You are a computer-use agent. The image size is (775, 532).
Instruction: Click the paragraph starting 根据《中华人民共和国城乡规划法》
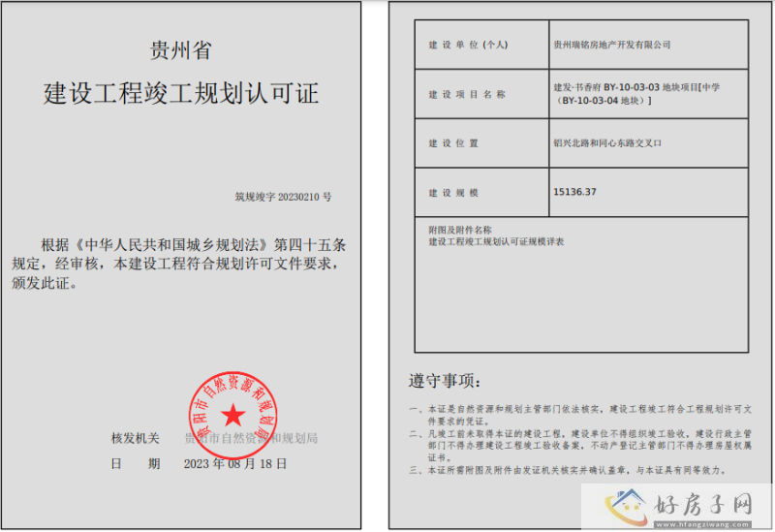[179, 264]
